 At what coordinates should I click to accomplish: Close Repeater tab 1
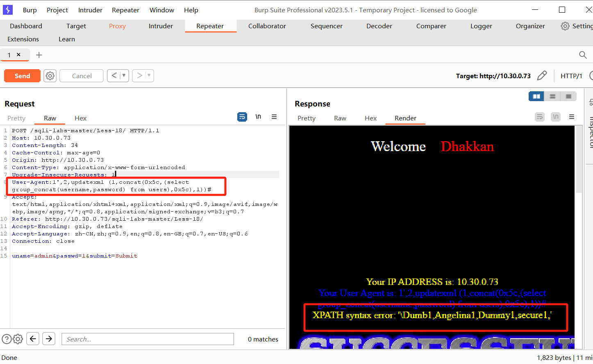tap(18, 54)
